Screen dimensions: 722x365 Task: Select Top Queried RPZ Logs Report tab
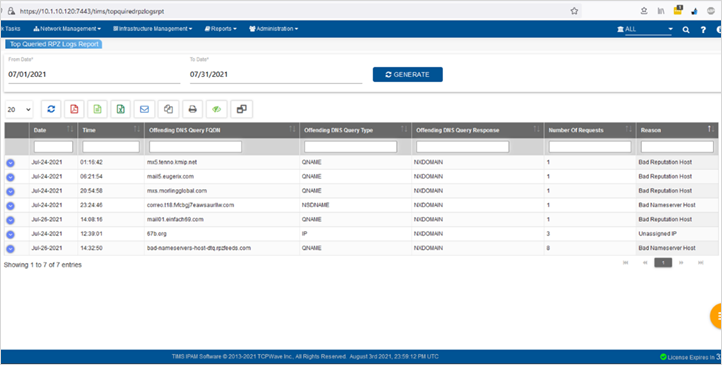click(x=54, y=44)
